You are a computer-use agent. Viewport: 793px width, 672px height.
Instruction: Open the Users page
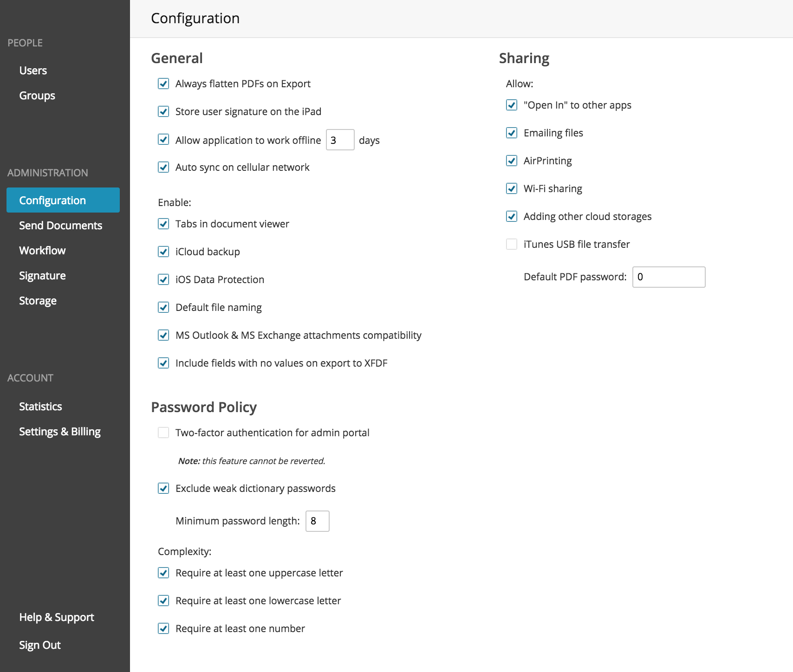pyautogui.click(x=32, y=70)
